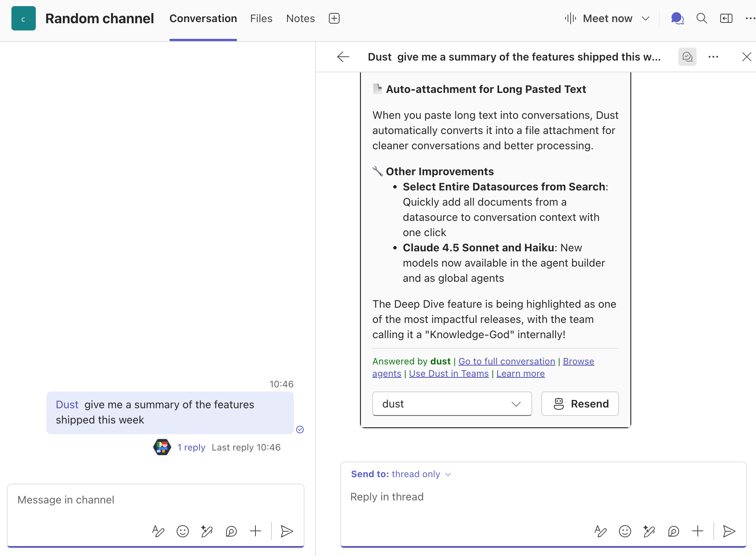
Task: Click the pop-out panel icon in header
Action: 726,18
